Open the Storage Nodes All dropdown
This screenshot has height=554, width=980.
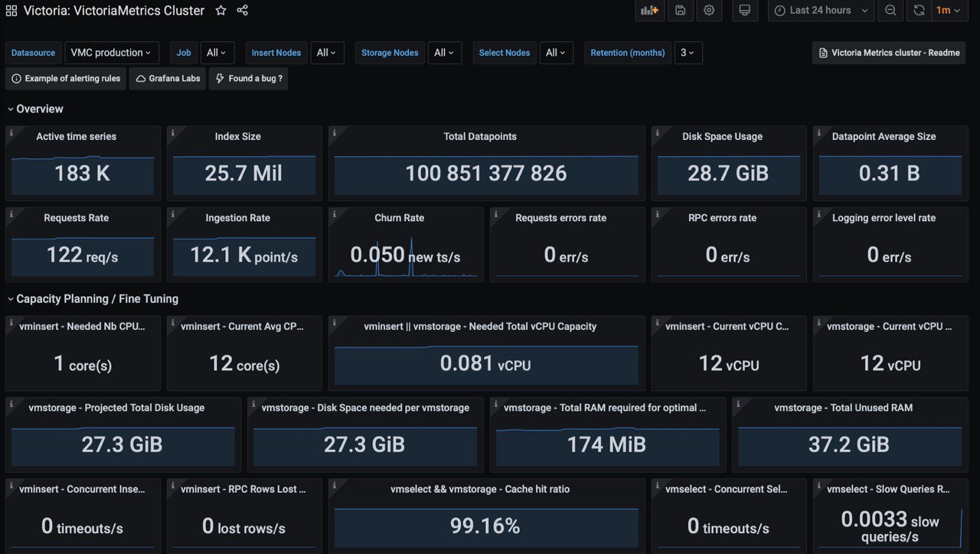[x=445, y=53]
